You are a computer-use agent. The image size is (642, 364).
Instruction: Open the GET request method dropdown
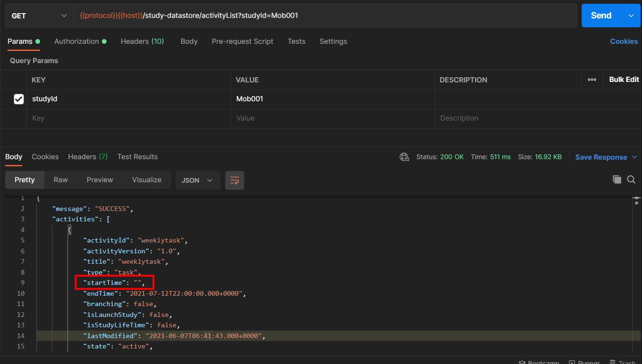coord(39,15)
